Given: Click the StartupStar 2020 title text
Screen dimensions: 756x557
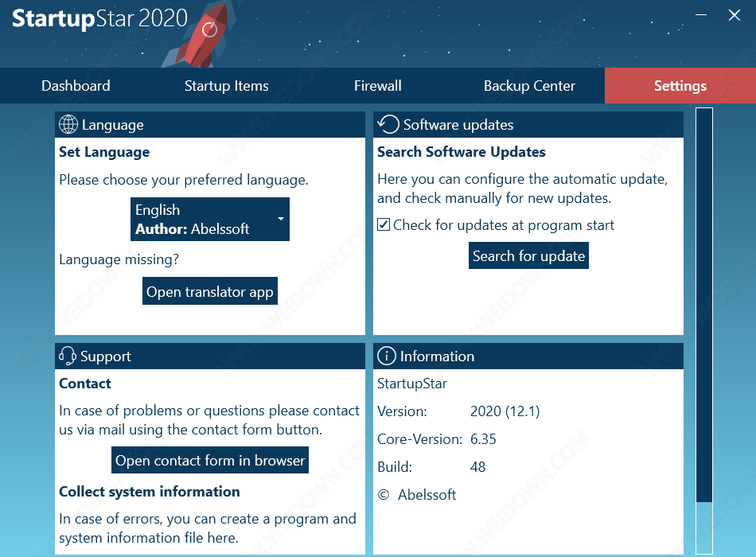Looking at the screenshot, I should pos(99,19).
